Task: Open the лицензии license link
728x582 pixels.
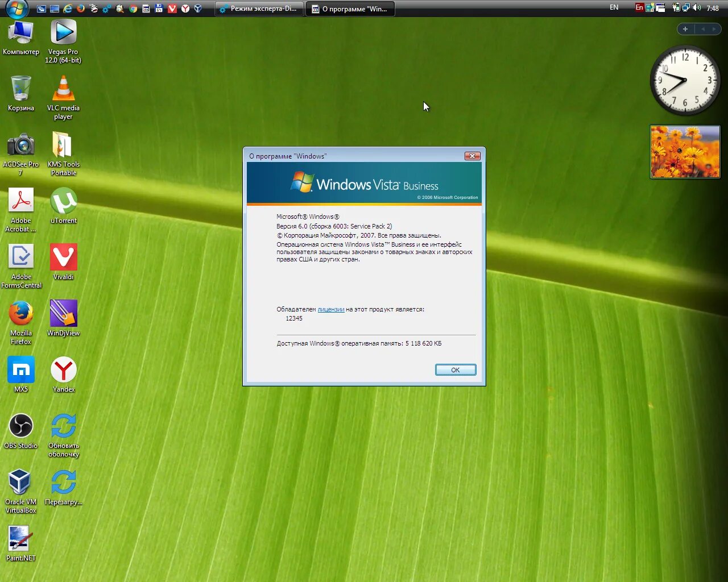Action: tap(331, 309)
